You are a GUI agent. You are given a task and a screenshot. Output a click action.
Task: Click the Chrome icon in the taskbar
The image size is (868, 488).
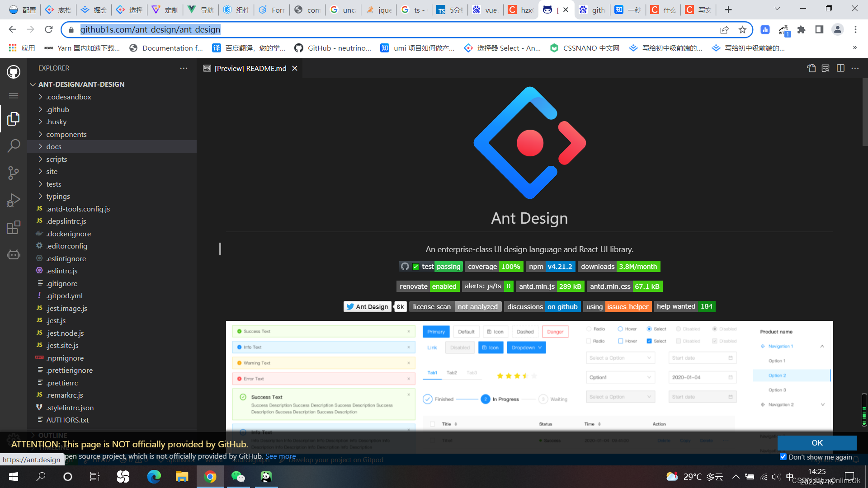(210, 476)
